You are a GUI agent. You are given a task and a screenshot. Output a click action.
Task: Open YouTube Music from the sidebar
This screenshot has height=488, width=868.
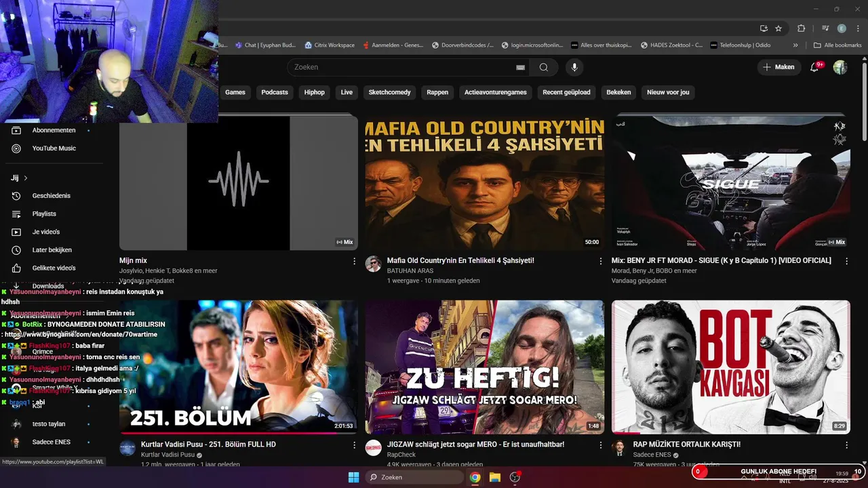point(54,148)
